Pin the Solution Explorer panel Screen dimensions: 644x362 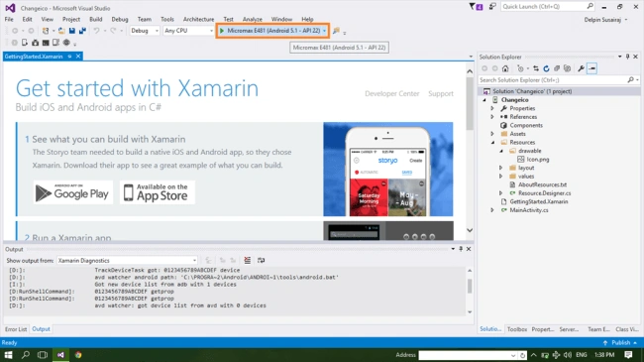(x=627, y=57)
